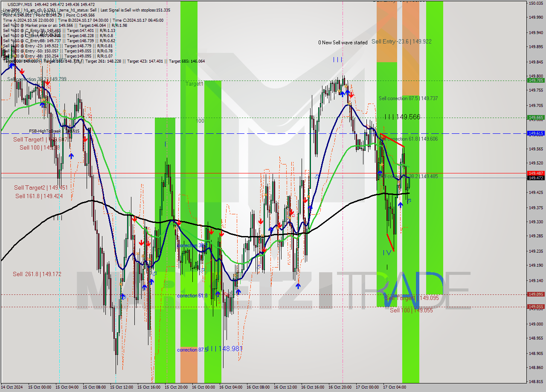The image size is (546, 392).
Task: Click the black 149.472 current price tag
Action: (x=536, y=178)
